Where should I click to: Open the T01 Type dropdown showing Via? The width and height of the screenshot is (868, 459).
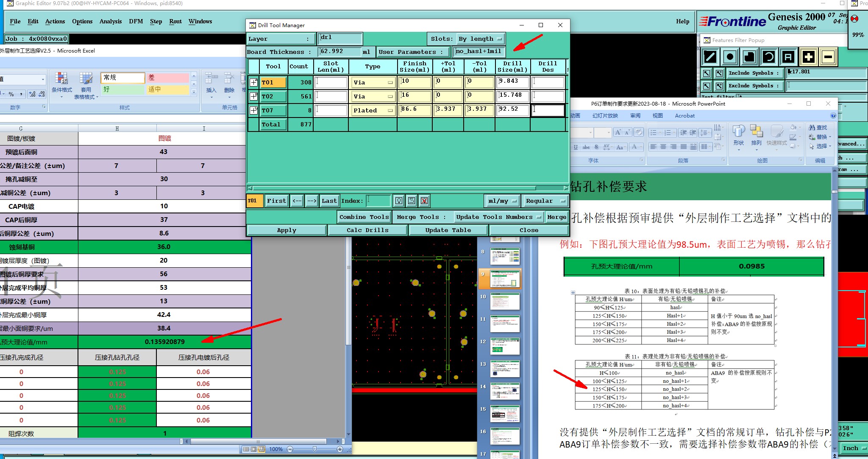point(373,82)
